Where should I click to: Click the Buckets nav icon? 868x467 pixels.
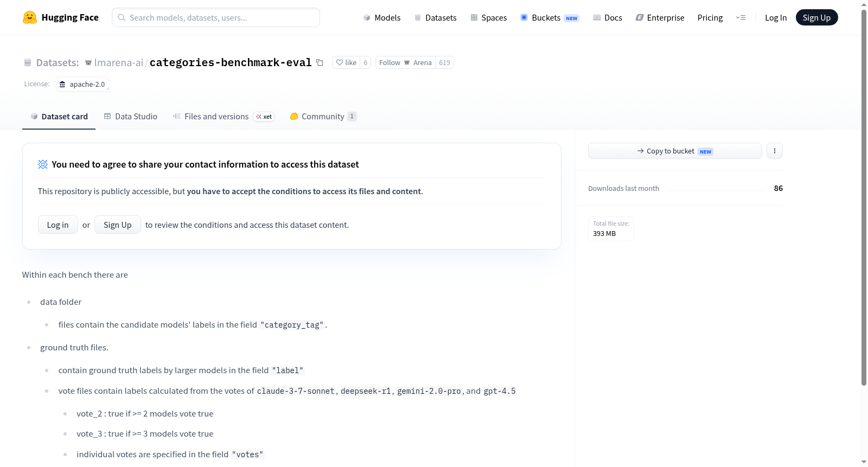pos(524,18)
